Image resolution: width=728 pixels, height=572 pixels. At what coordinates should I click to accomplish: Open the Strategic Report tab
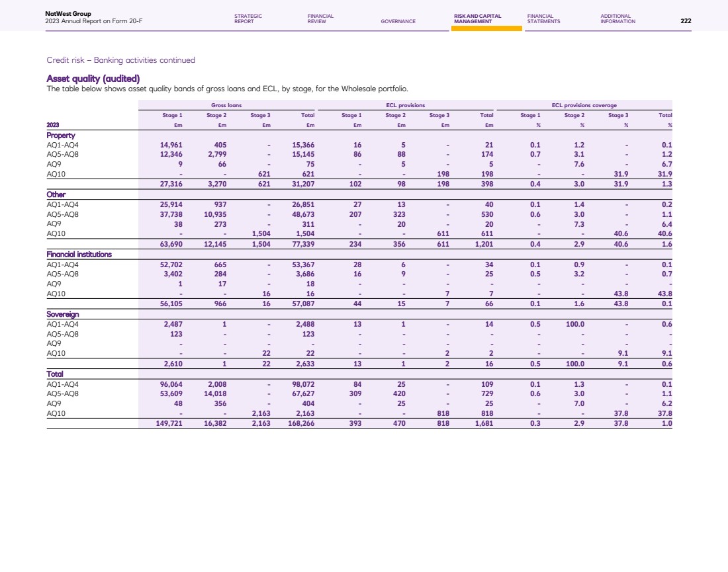coord(248,19)
